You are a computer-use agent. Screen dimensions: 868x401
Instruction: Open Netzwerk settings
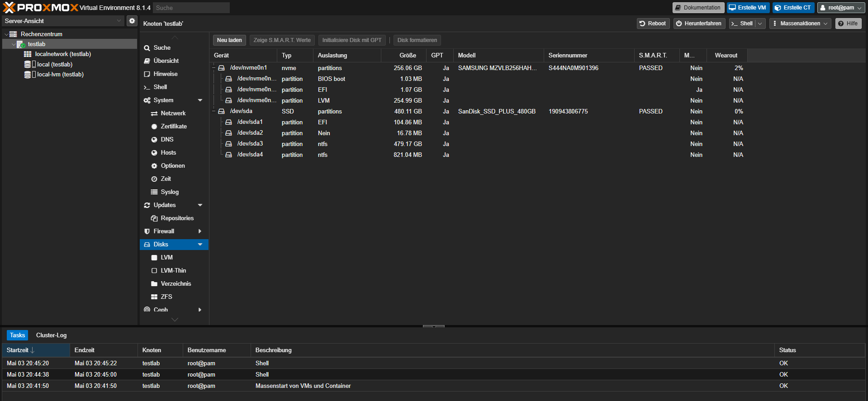[174, 113]
